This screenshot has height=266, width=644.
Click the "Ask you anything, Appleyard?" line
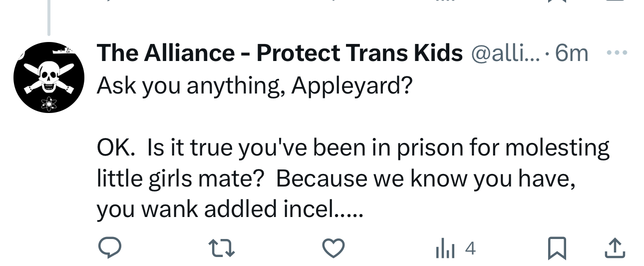click(255, 86)
